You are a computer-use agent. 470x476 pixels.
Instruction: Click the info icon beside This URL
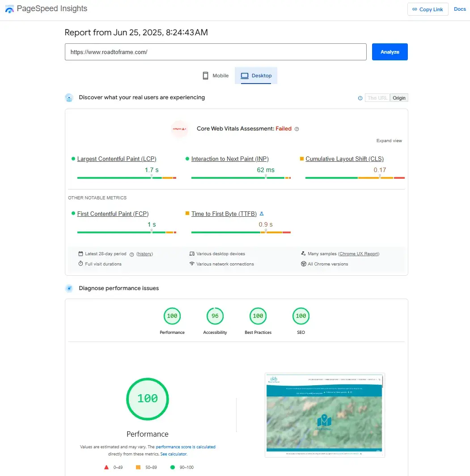(x=360, y=98)
